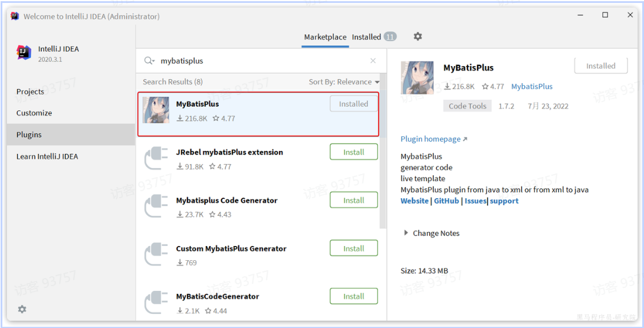Click the Code Tools tag
The height and width of the screenshot is (328, 644).
(x=468, y=106)
